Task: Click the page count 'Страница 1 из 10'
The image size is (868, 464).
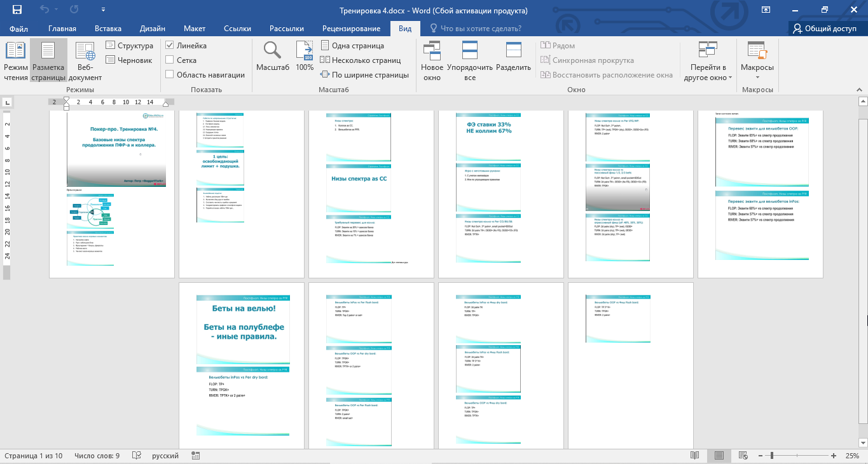Action: pyautogui.click(x=34, y=456)
